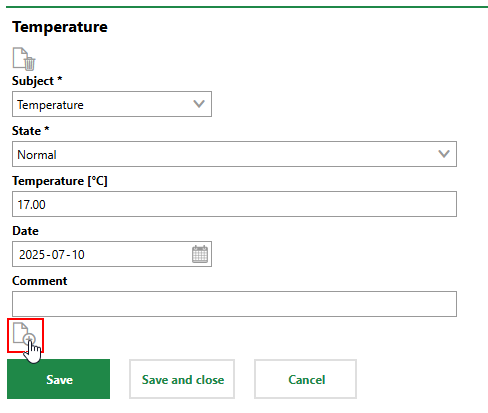
Task: Click the Save and close button
Action: (x=182, y=379)
